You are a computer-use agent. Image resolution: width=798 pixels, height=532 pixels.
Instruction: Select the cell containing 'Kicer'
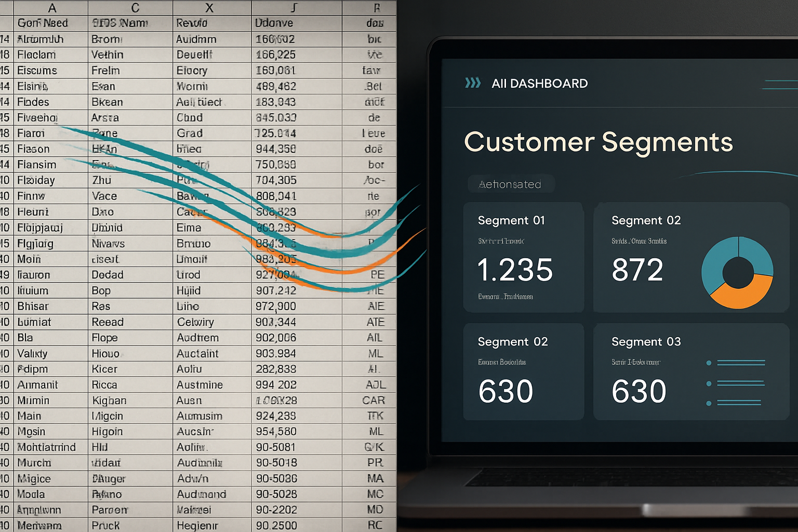(130, 369)
